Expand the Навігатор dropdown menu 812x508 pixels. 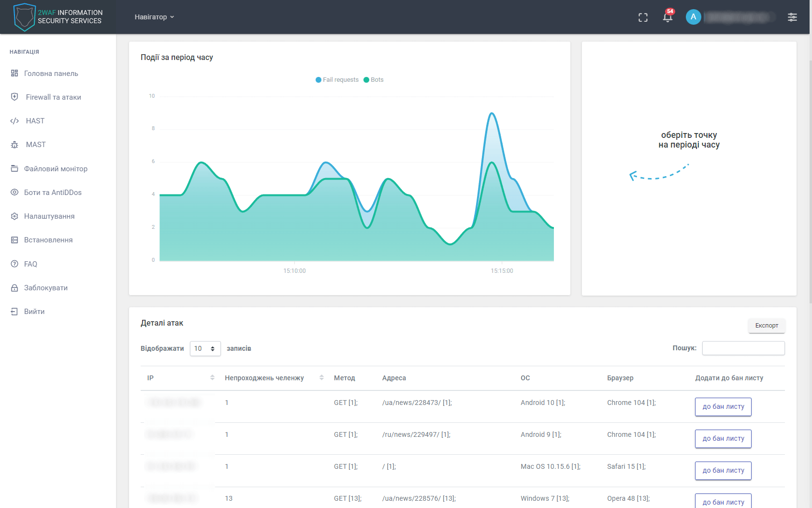pyautogui.click(x=154, y=17)
